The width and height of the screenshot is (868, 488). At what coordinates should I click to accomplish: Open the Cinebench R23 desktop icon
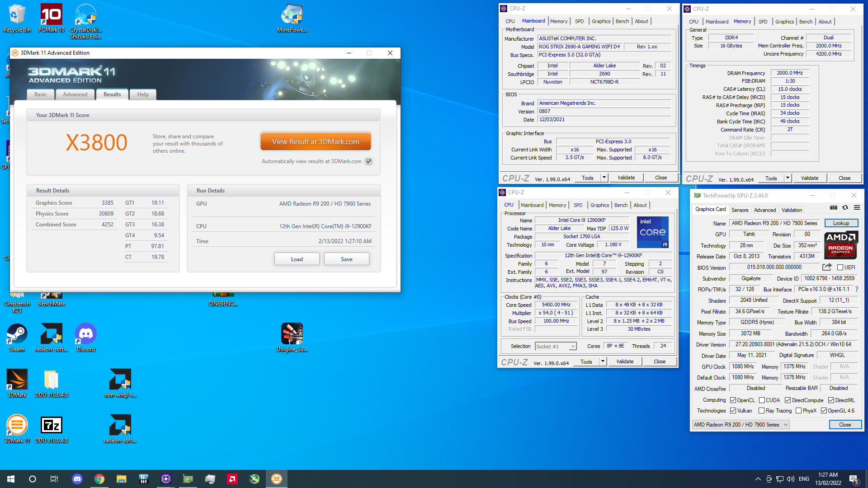point(17,303)
